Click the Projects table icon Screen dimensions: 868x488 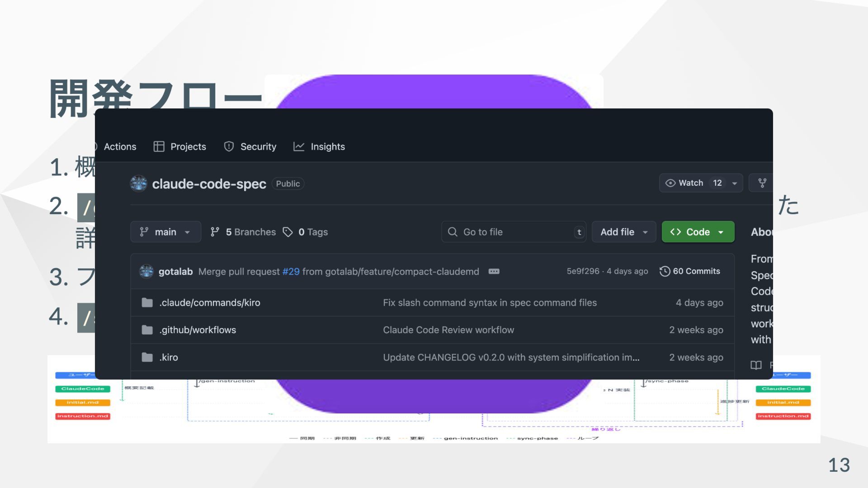pos(159,146)
